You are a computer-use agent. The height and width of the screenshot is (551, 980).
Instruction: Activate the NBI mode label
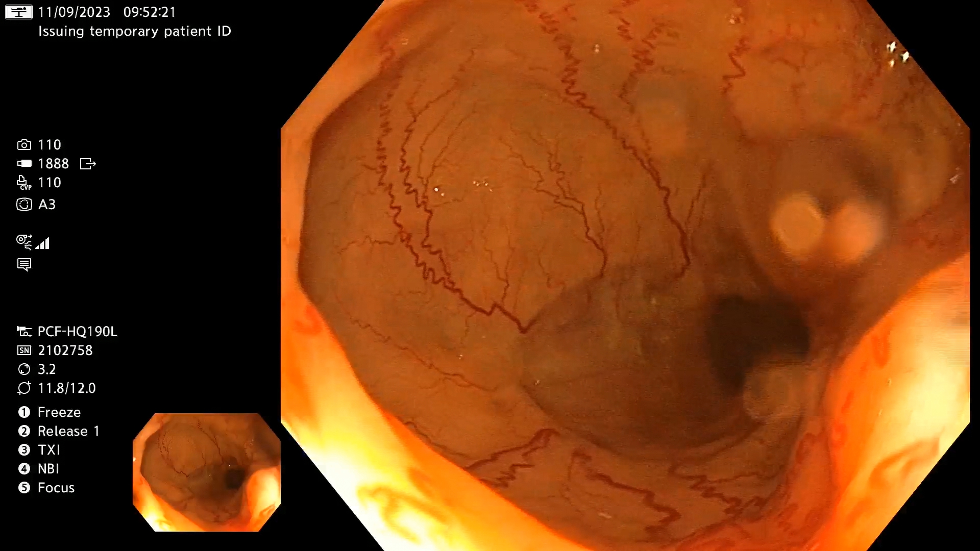48,469
